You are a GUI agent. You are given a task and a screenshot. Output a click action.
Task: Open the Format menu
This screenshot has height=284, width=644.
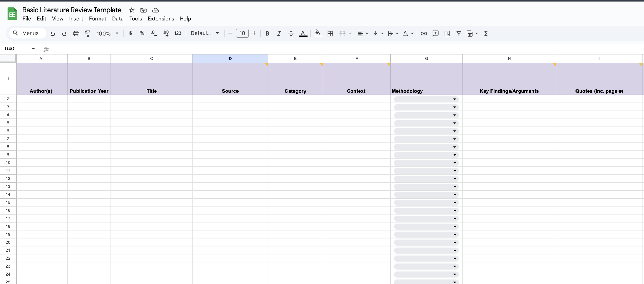(97, 19)
